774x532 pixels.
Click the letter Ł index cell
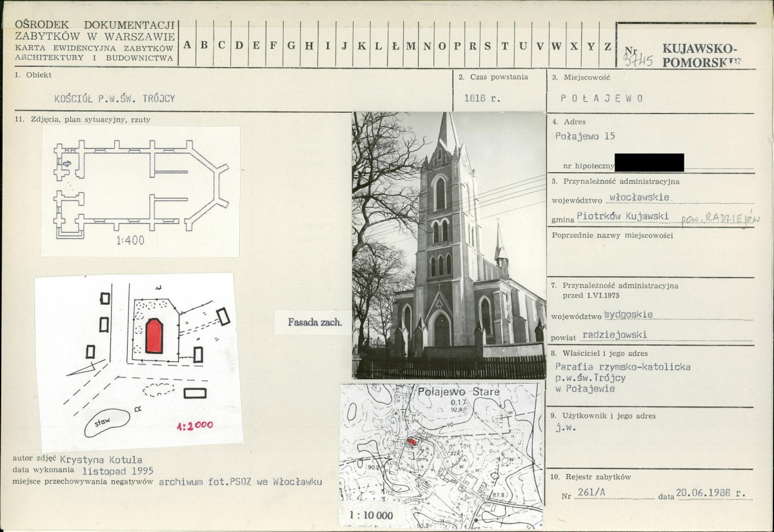click(395, 45)
